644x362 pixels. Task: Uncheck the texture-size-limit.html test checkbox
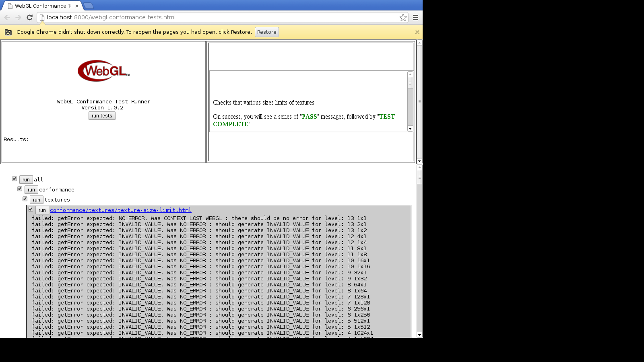click(31, 209)
